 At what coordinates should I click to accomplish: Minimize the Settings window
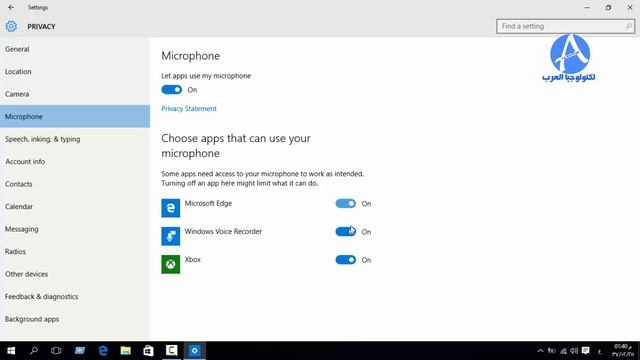click(x=587, y=7)
